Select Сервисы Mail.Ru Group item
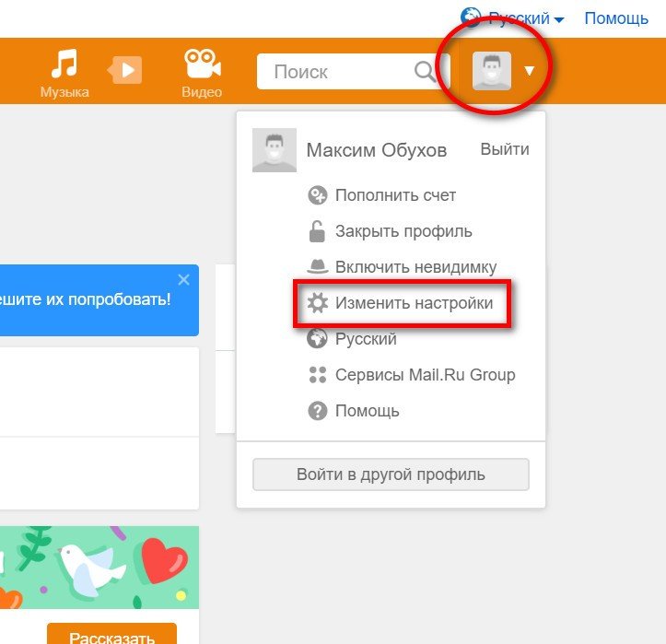The image size is (666, 644). coord(426,375)
